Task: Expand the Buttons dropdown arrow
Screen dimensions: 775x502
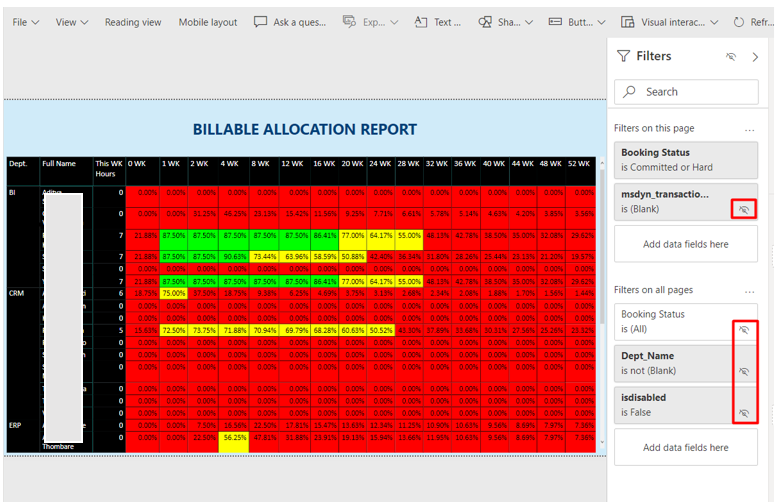Action: 601,22
